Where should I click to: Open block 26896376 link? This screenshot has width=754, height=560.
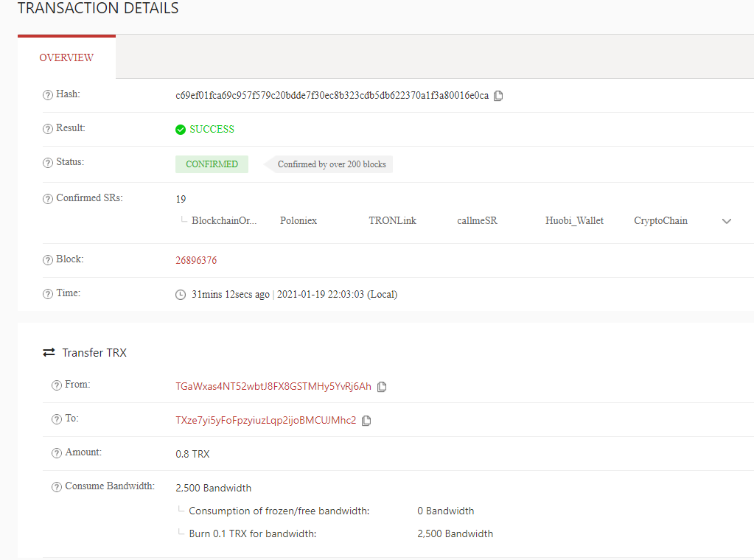coord(196,260)
